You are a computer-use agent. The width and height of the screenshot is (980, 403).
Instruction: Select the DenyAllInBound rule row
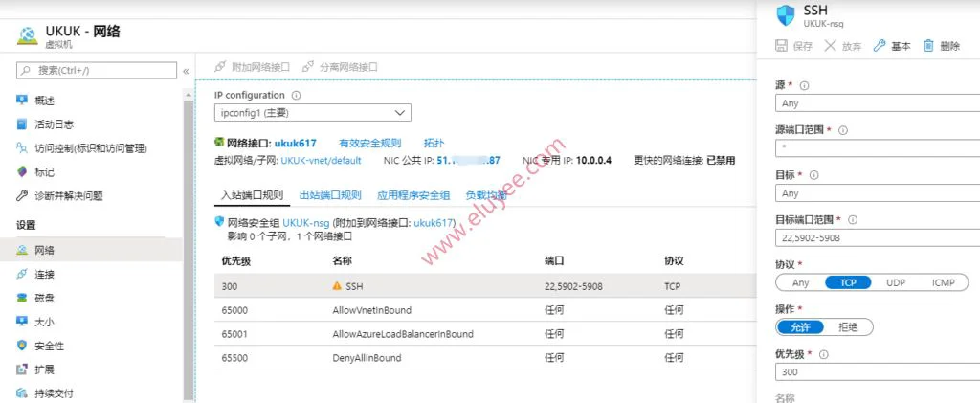485,358
